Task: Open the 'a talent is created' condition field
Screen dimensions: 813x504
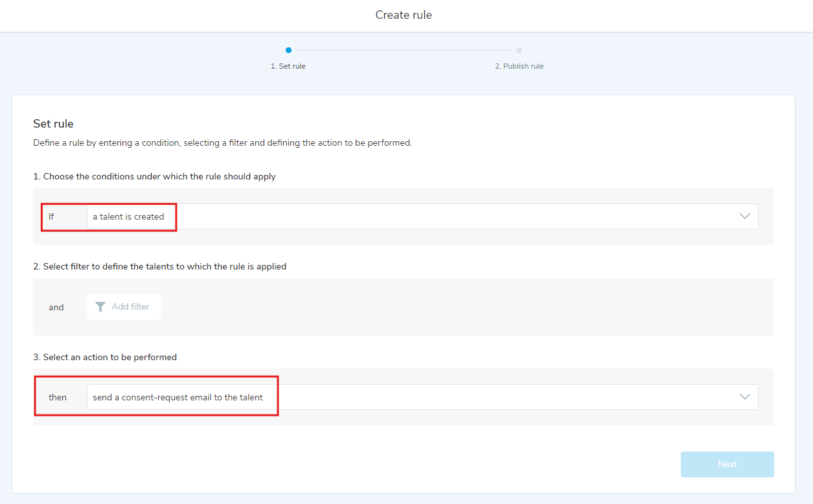Action: click(128, 217)
